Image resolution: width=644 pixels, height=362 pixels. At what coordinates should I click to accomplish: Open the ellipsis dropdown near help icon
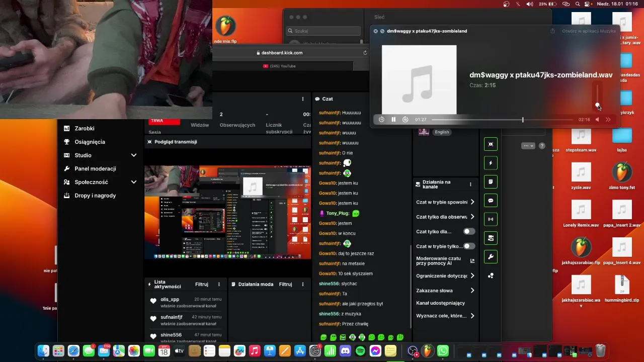coord(528,146)
